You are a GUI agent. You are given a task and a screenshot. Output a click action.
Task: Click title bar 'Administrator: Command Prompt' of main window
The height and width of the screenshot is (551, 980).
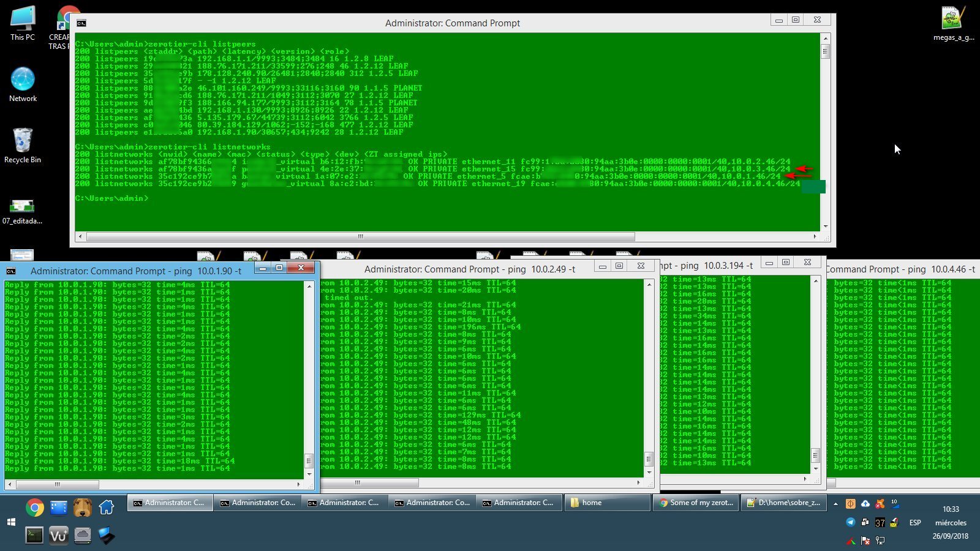452,23
